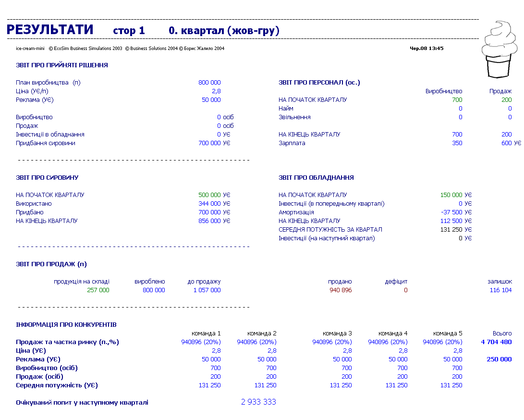Select equipment start value 150 000 УЄ
524x420 pixels.
coord(456,195)
